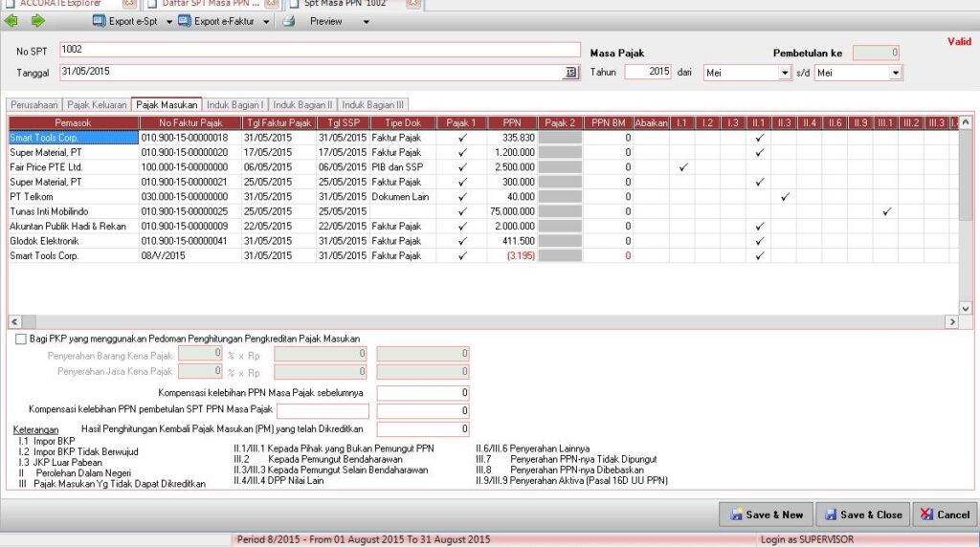Toggle II.1 checkmark for Glodok Elektronik row
Screen dimensions: 980x547
coord(759,241)
